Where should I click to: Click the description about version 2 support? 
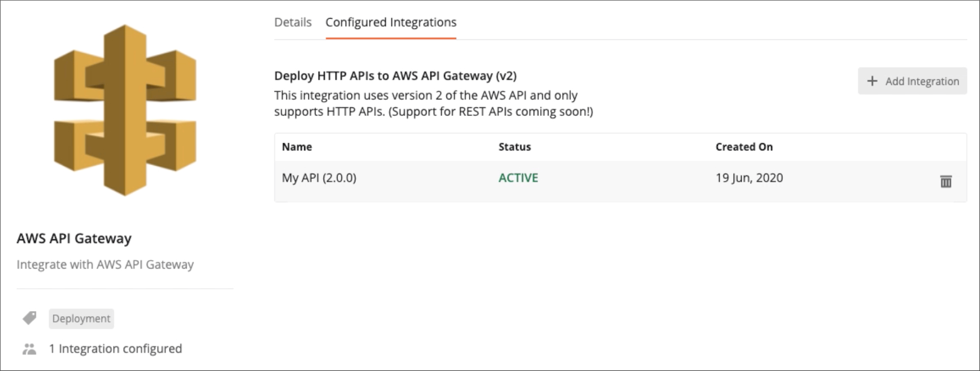pyautogui.click(x=434, y=103)
